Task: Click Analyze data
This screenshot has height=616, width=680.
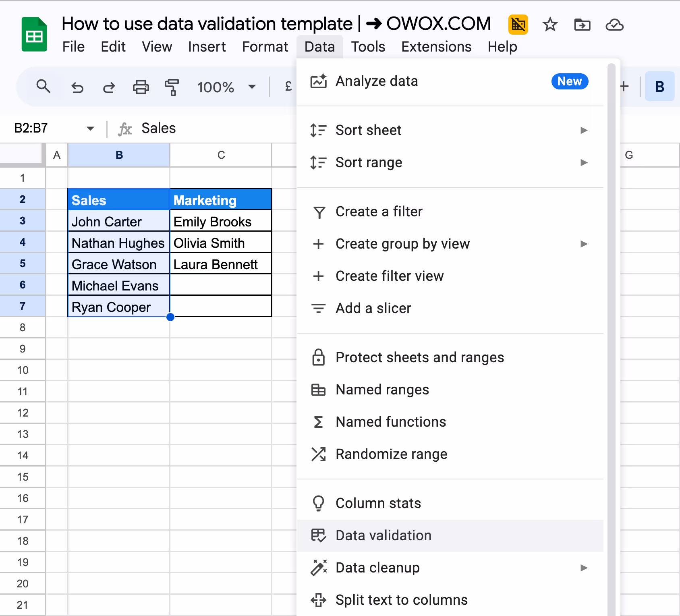Action: pyautogui.click(x=376, y=81)
